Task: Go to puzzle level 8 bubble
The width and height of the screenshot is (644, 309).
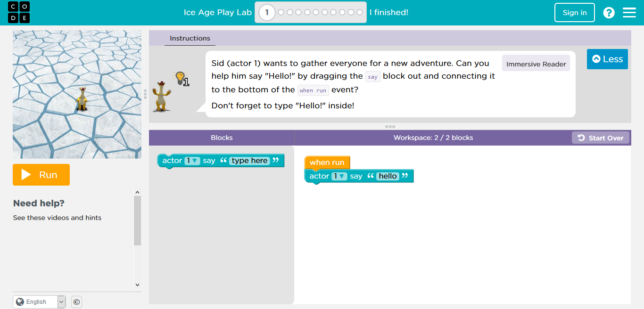Action: (333, 12)
